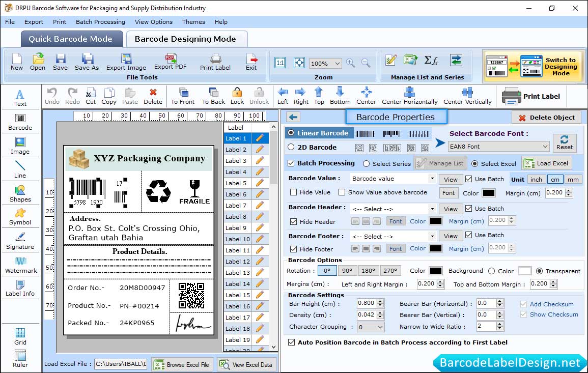Screen dimensions: 588x373
Task: Expand the Barcode Header select dropdown
Action: pyautogui.click(x=432, y=209)
